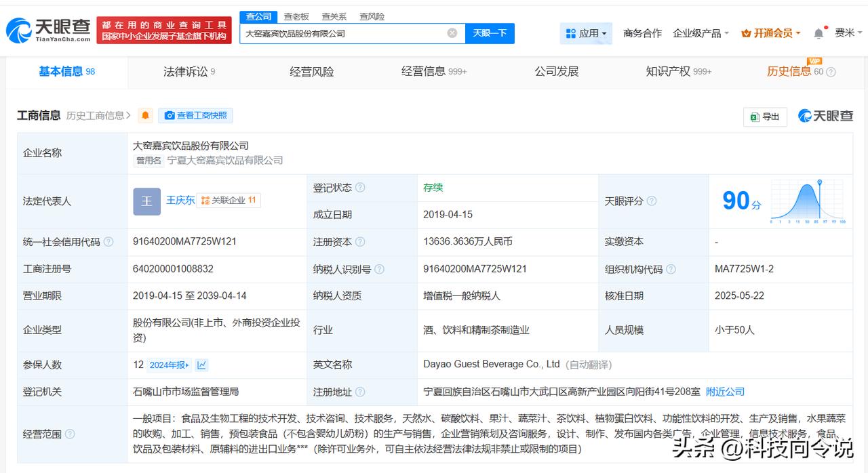Viewport: 868px width, 473px height.
Task: Click the 王 avatar of legal representative
Action: (146, 201)
